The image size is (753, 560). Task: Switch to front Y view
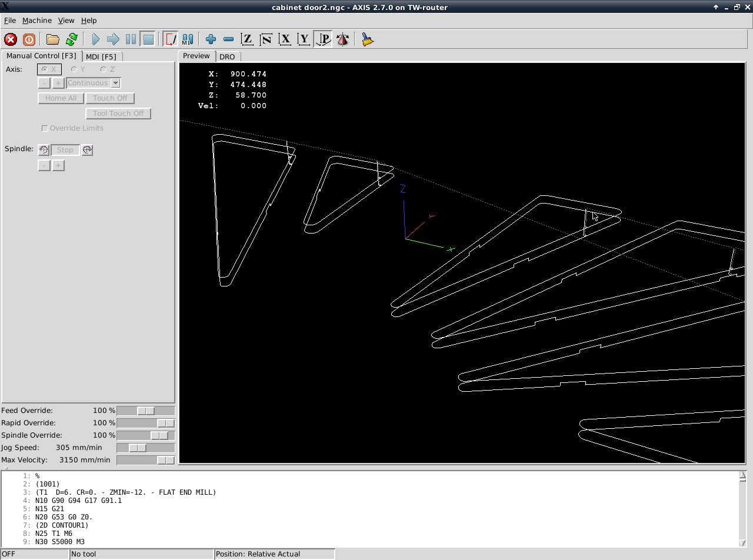point(304,39)
